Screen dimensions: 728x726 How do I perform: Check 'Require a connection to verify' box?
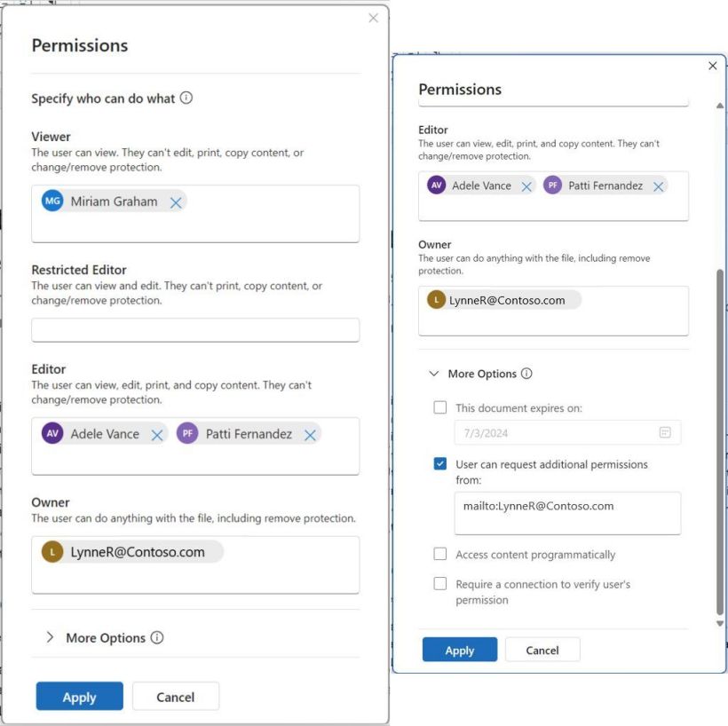click(440, 584)
